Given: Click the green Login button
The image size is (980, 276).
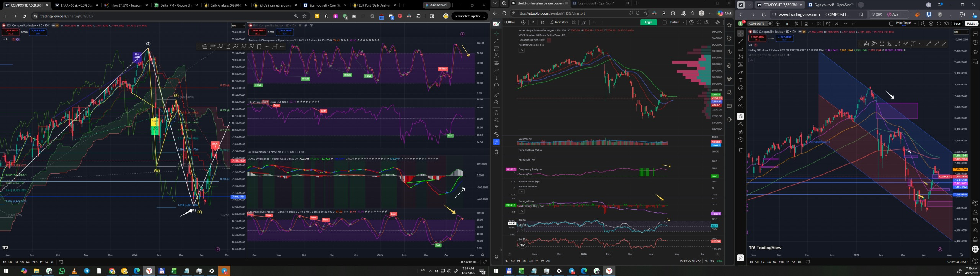Looking at the screenshot, I should pyautogui.click(x=648, y=22).
